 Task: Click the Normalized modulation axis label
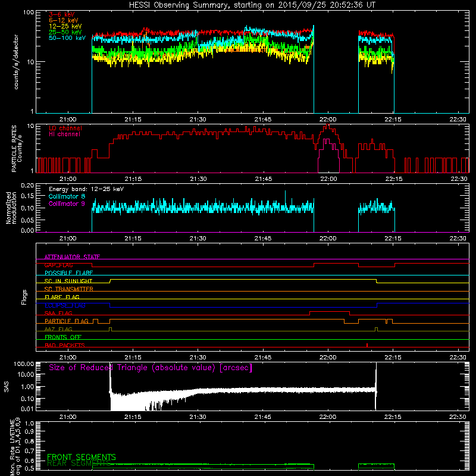tap(11, 208)
